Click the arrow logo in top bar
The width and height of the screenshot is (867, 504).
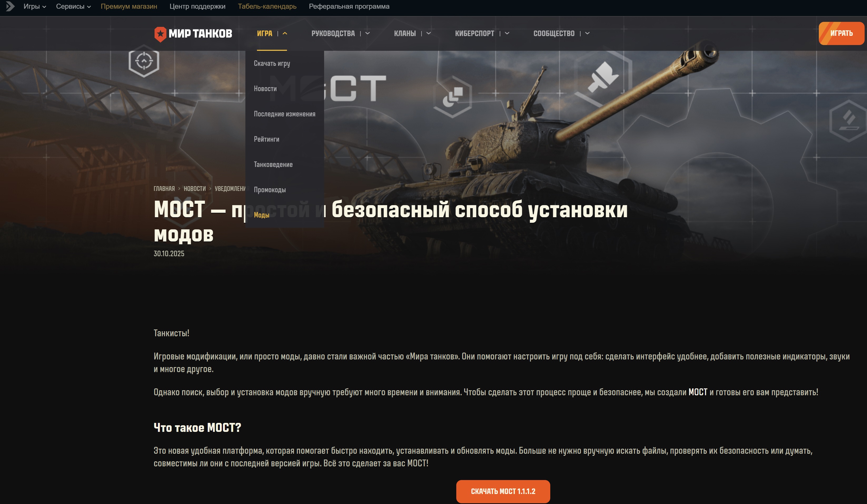pyautogui.click(x=10, y=6)
